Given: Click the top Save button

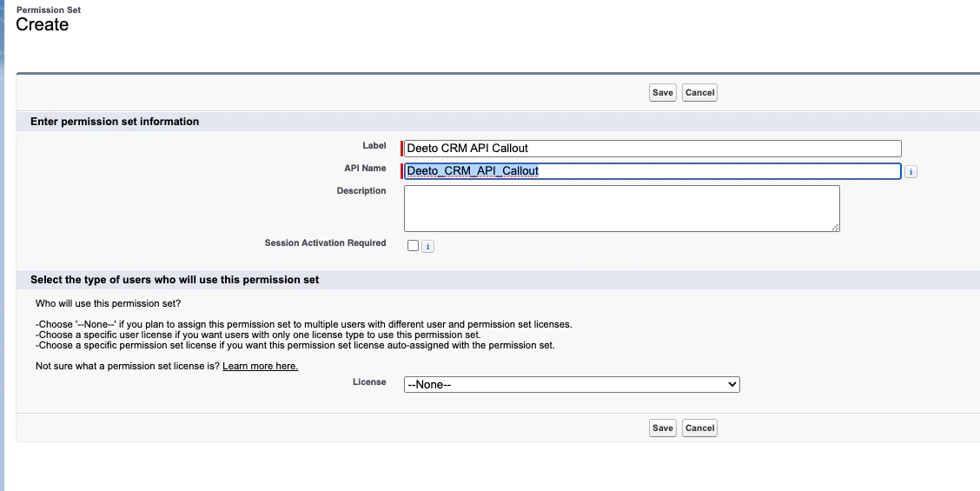Looking at the screenshot, I should tap(663, 93).
